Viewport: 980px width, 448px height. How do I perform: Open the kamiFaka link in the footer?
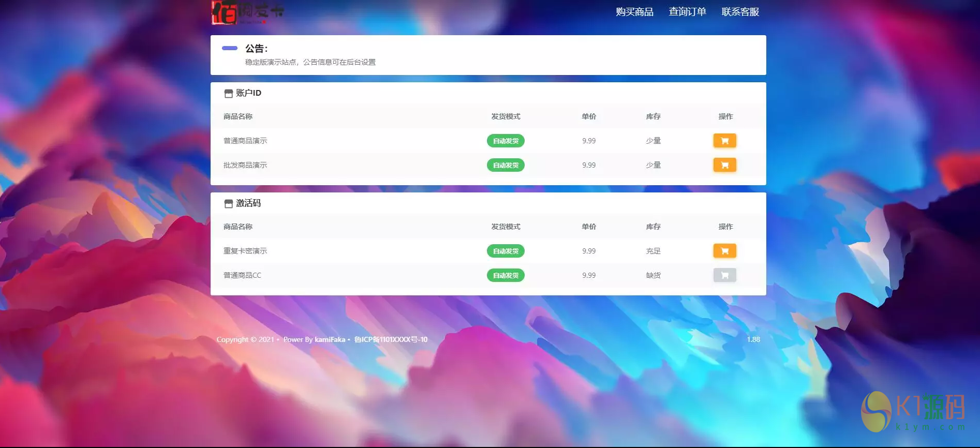pyautogui.click(x=330, y=339)
